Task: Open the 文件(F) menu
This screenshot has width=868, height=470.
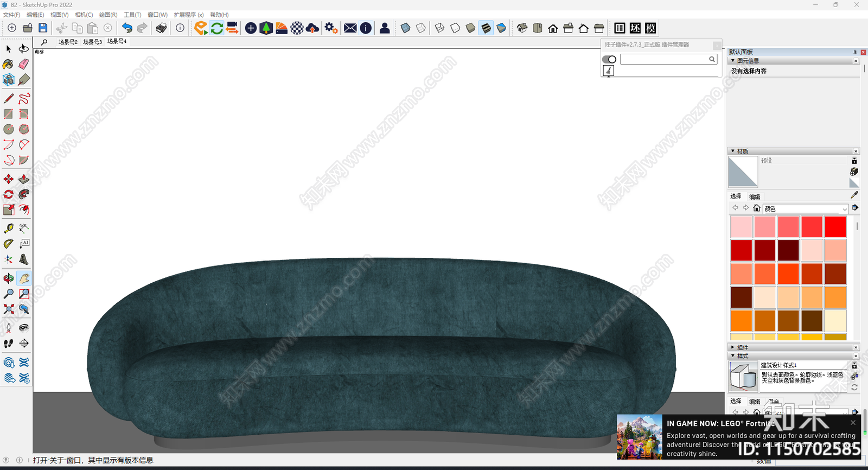Action: pyautogui.click(x=12, y=15)
